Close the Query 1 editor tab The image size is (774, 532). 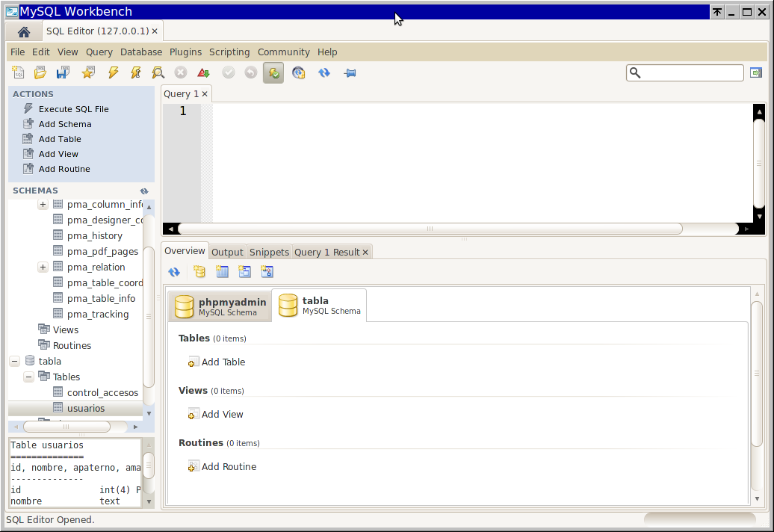coord(205,93)
